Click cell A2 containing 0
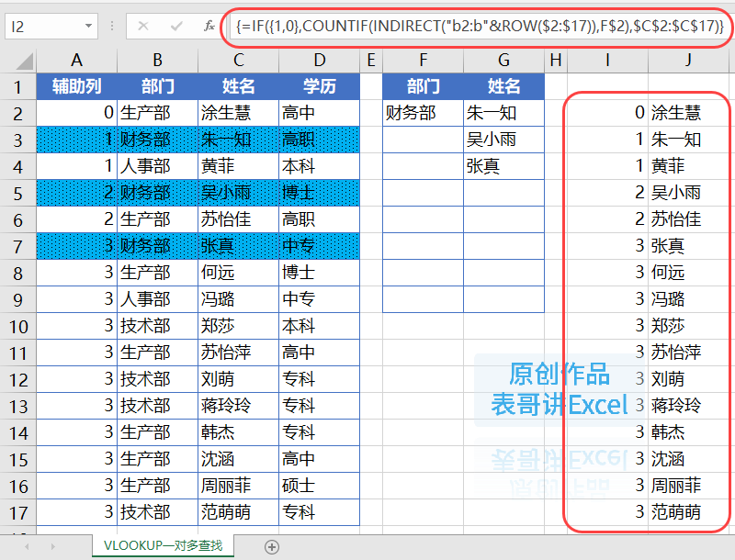 77,113
